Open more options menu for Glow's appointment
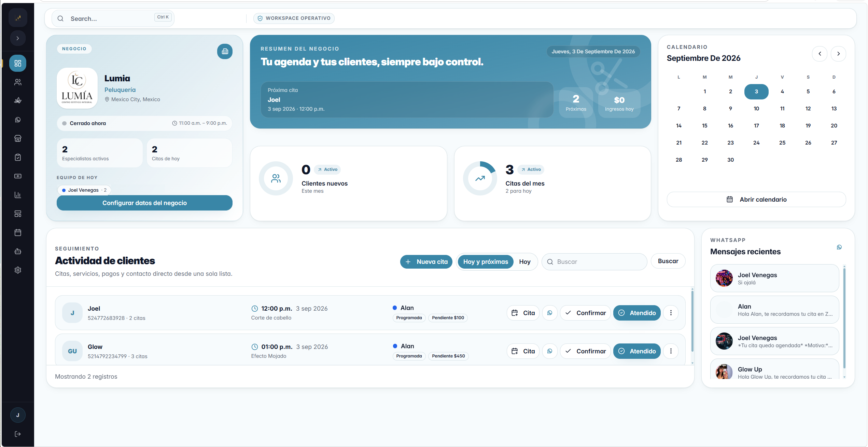Viewport: 868px width, 447px height. pyautogui.click(x=671, y=351)
